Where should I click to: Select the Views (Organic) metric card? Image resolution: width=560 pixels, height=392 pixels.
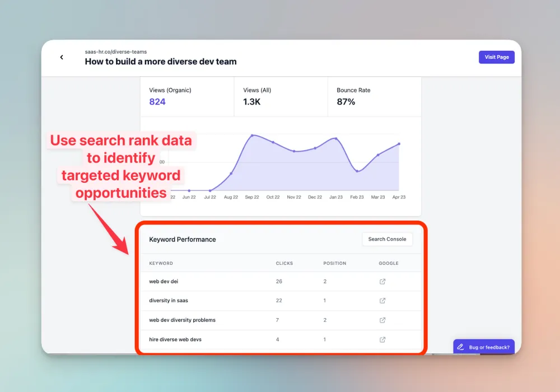(x=186, y=96)
